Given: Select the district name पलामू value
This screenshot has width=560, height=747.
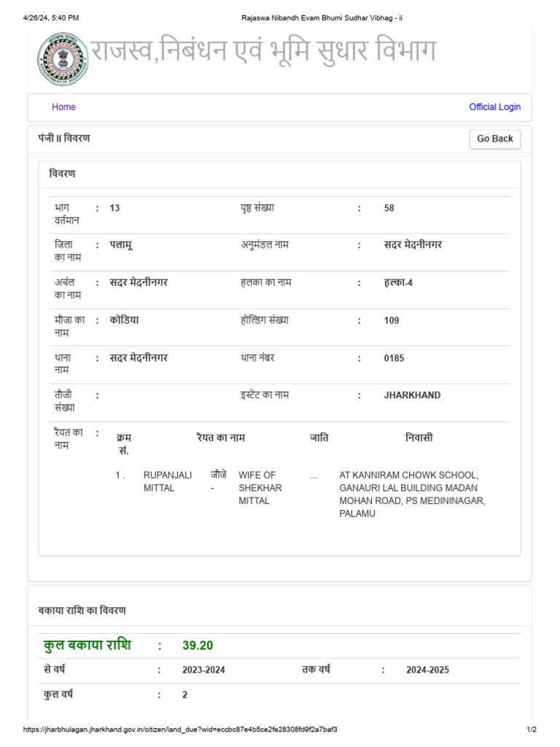Looking at the screenshot, I should [121, 245].
